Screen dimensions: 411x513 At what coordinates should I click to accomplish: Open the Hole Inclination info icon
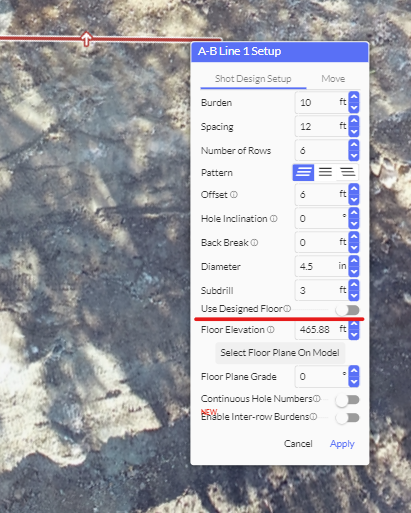pyautogui.click(x=274, y=218)
